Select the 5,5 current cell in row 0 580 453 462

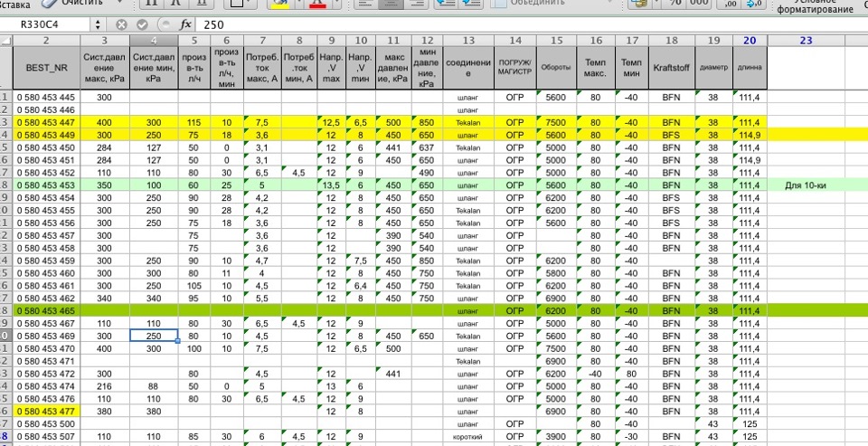point(262,298)
